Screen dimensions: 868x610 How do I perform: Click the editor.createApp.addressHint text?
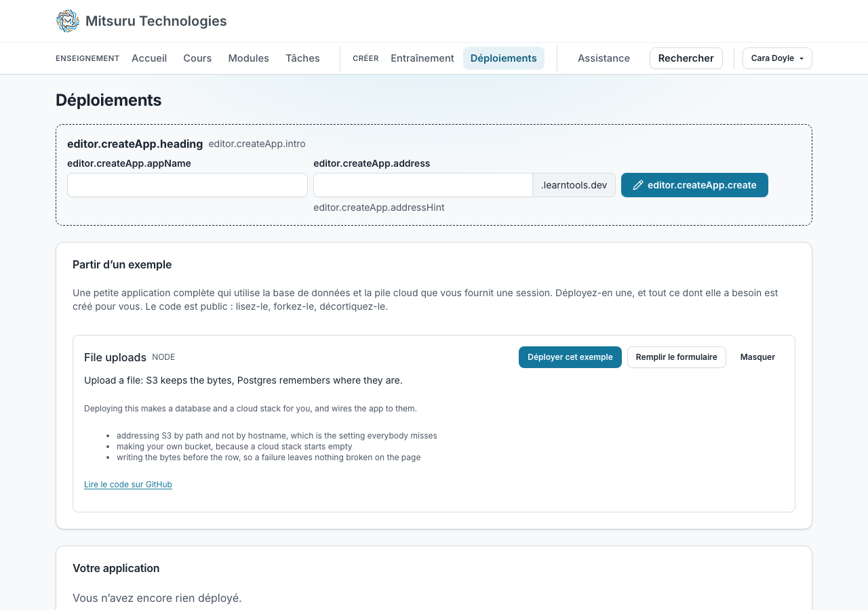(379, 207)
